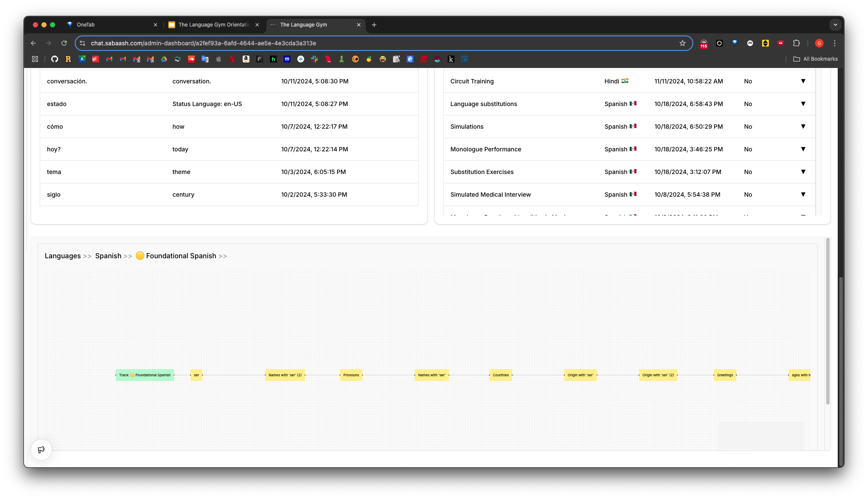This screenshot has width=868, height=499.
Task: Open the green 'h' bookmark icon
Action: 273,59
